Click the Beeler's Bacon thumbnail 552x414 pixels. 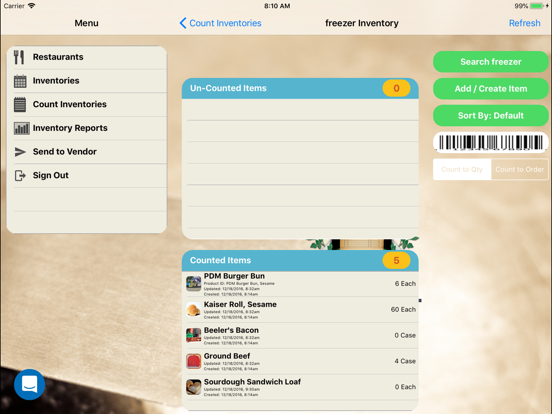(194, 335)
